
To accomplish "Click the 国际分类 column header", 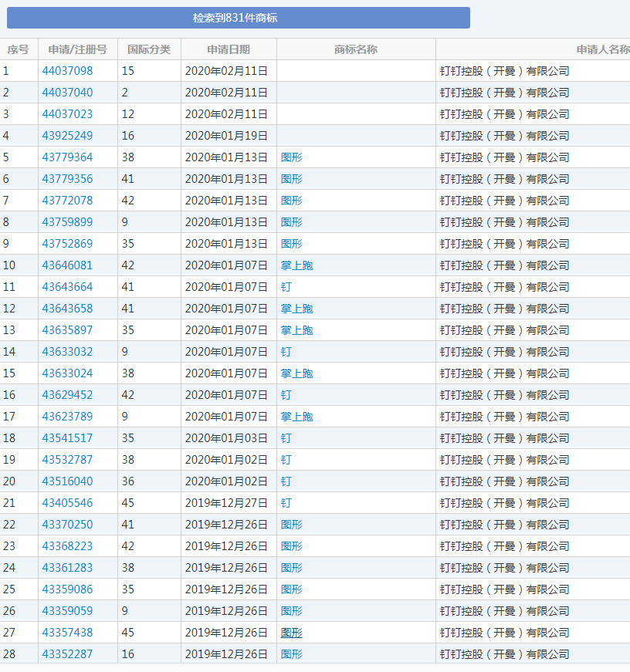I will click(149, 49).
